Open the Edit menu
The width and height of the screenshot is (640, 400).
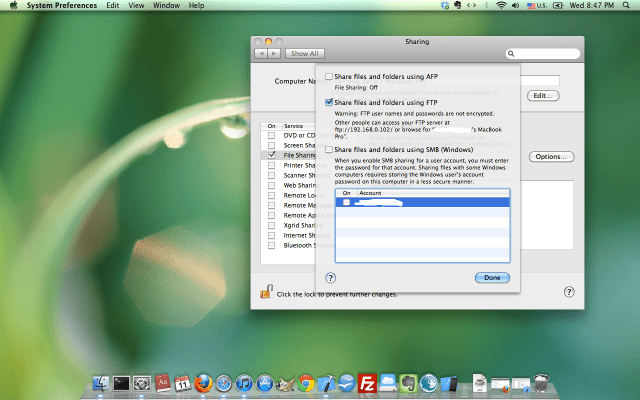[112, 6]
